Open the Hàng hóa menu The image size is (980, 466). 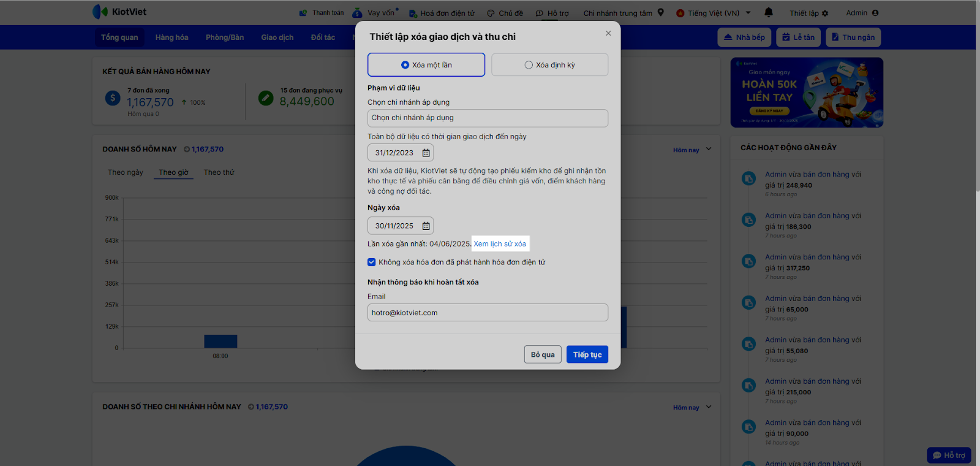(171, 37)
